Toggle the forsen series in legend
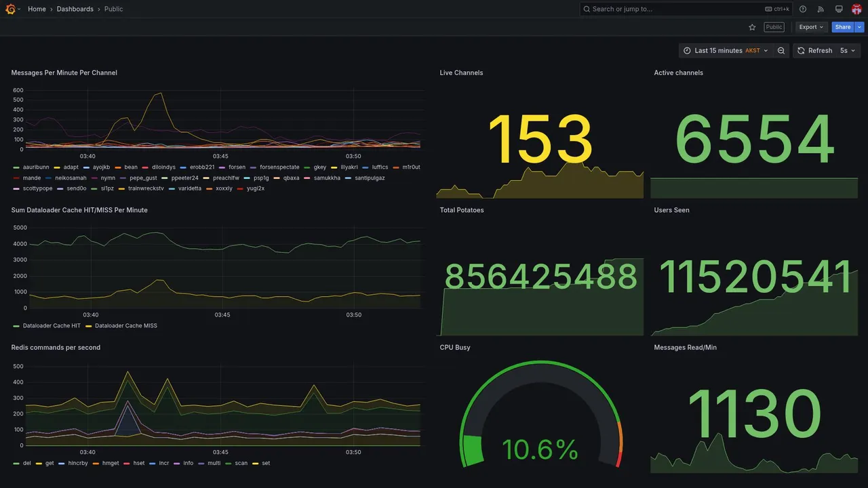Screen dimensions: 868x488 tap(233, 167)
